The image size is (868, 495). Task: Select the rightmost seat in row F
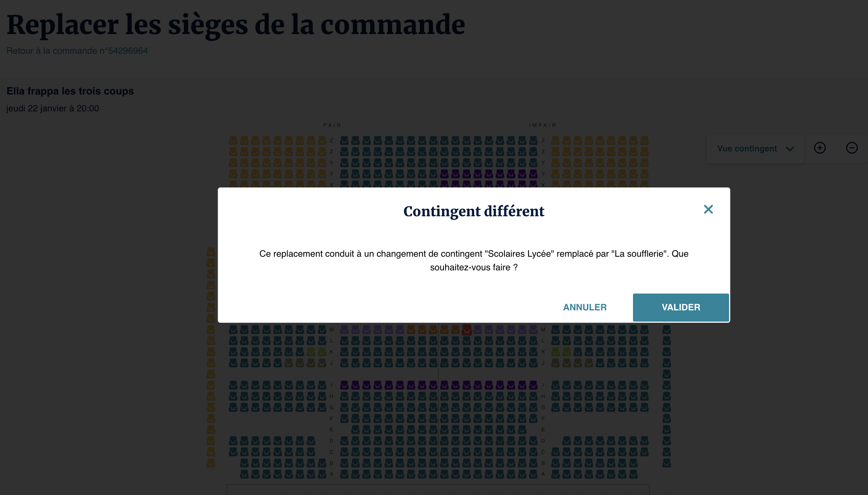coord(533,419)
